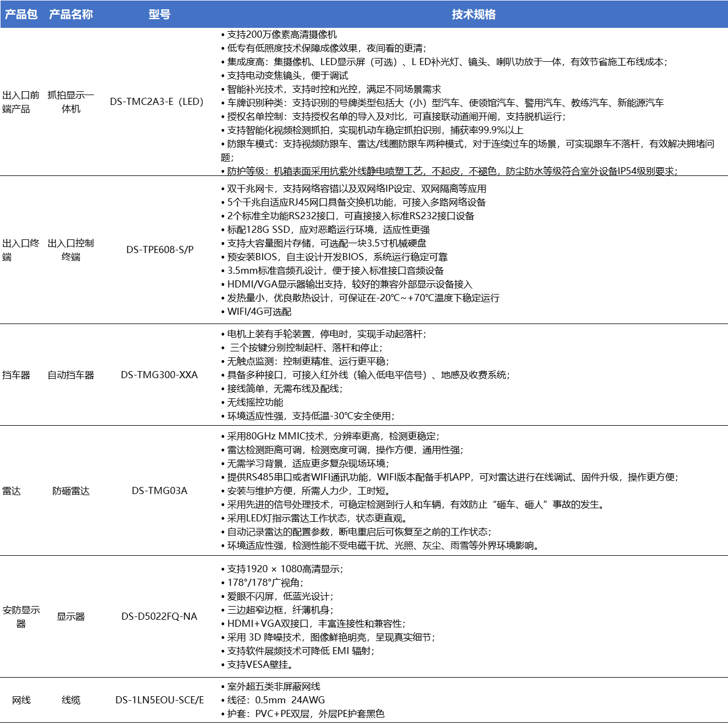Select the 线缆 name cell
Screen dimensions: 728x723
(71, 700)
